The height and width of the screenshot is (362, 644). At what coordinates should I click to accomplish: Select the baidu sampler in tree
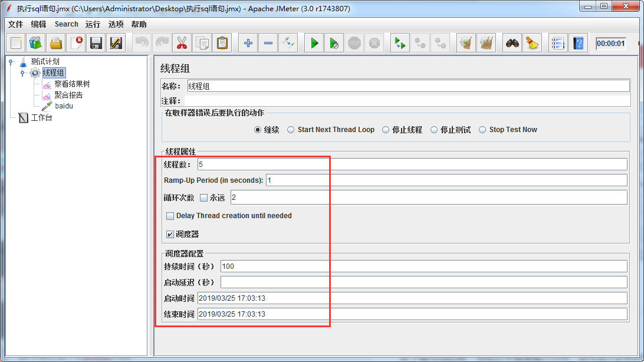64,106
